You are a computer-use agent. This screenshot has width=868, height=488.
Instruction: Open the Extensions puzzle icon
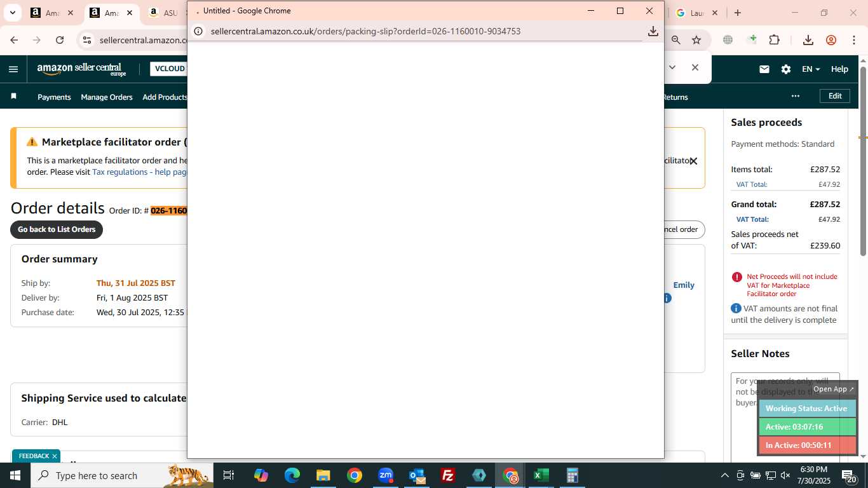click(774, 40)
